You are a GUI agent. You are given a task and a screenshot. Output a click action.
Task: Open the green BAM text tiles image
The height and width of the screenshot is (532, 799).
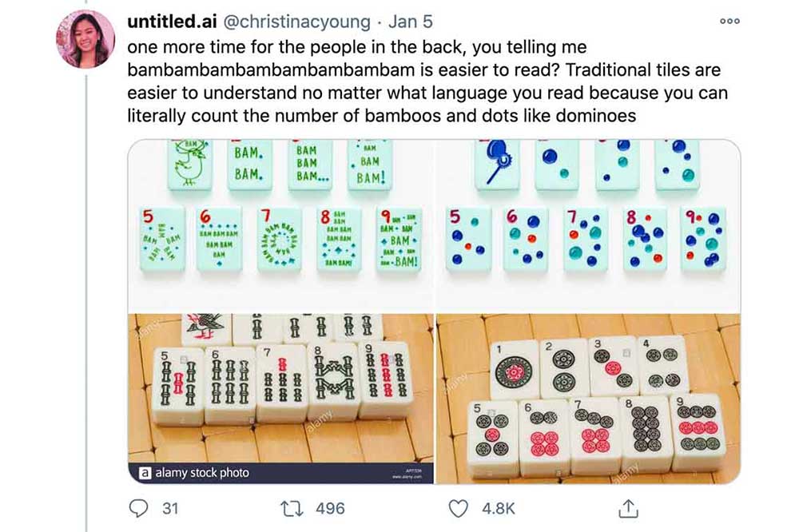tap(280, 226)
